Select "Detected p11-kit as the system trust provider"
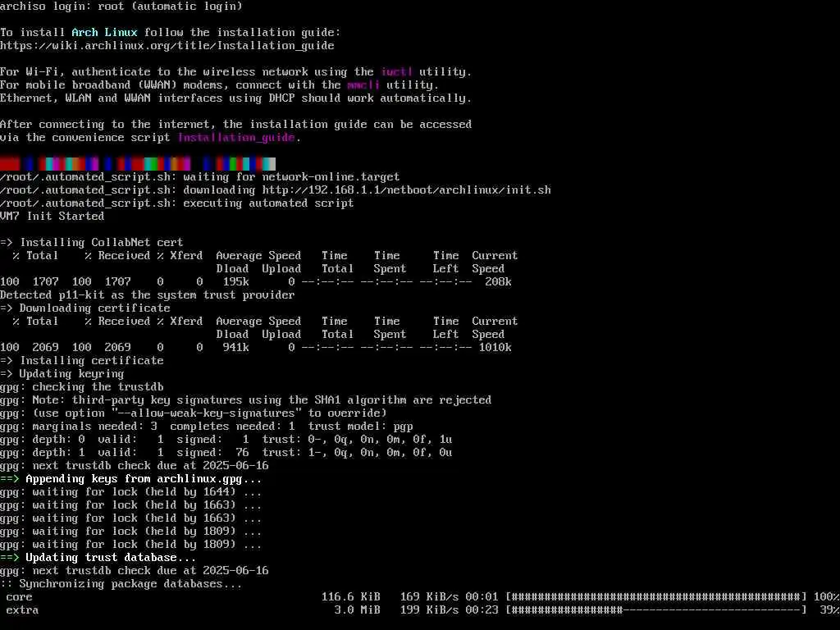Viewport: 840px width, 630px height. pos(148,295)
